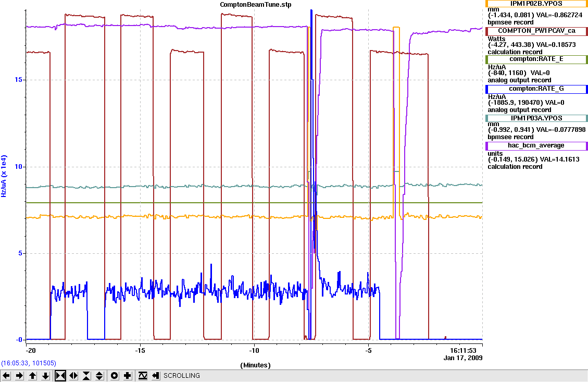The image size is (588, 382).
Task: Pan the plot left with the left arrow
Action: click(6, 376)
